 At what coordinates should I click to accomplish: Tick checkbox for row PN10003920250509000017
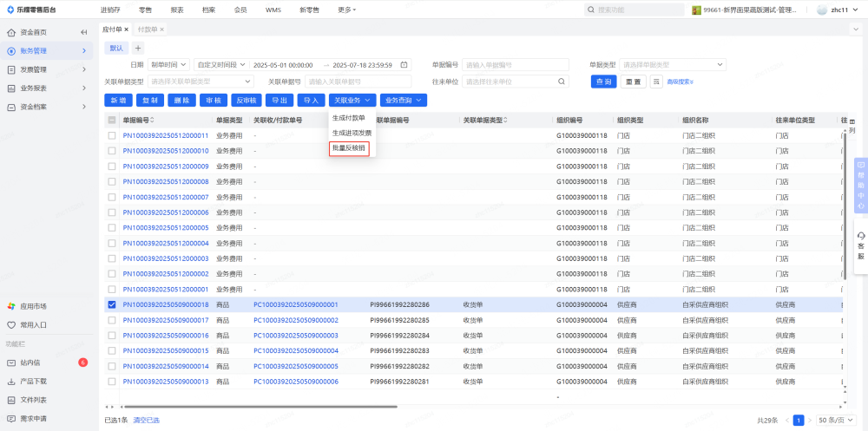(112, 320)
